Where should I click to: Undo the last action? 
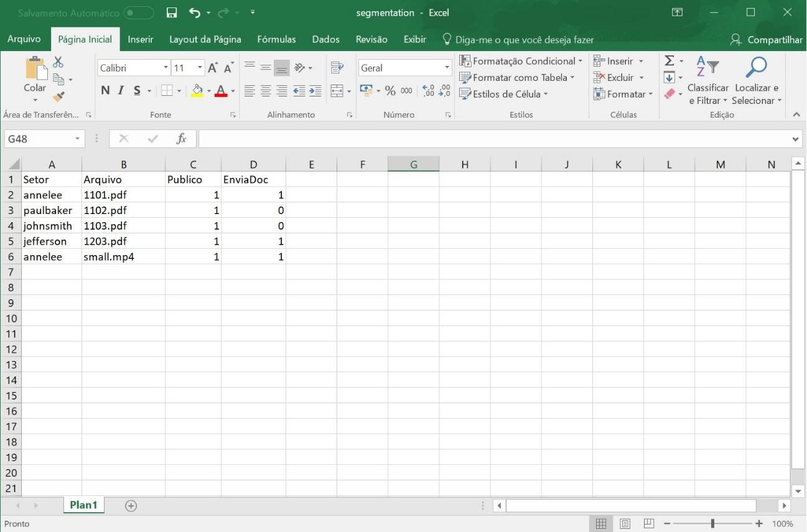click(x=194, y=12)
